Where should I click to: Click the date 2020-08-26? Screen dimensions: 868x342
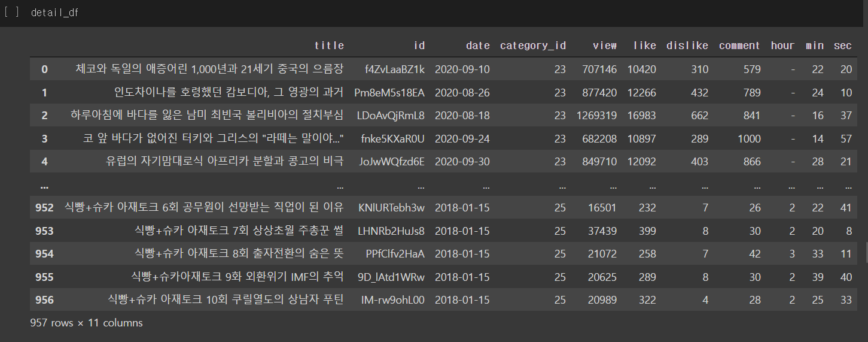point(462,92)
